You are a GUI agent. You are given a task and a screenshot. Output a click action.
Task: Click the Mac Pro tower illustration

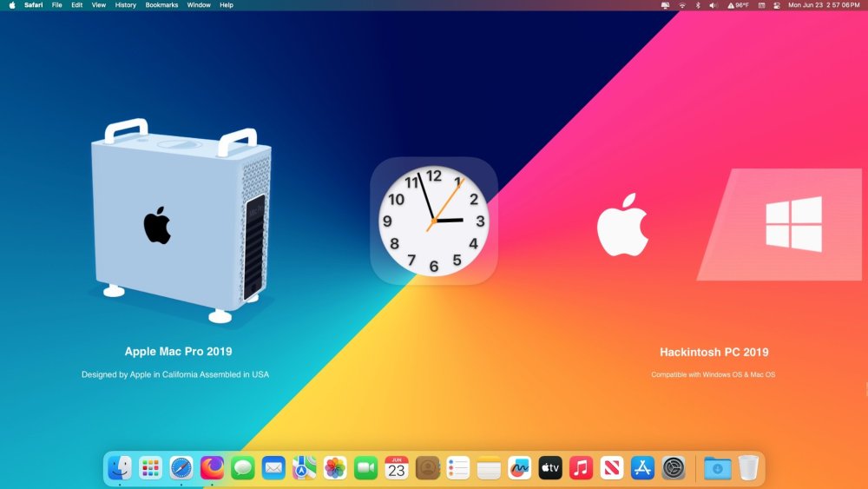tap(181, 221)
